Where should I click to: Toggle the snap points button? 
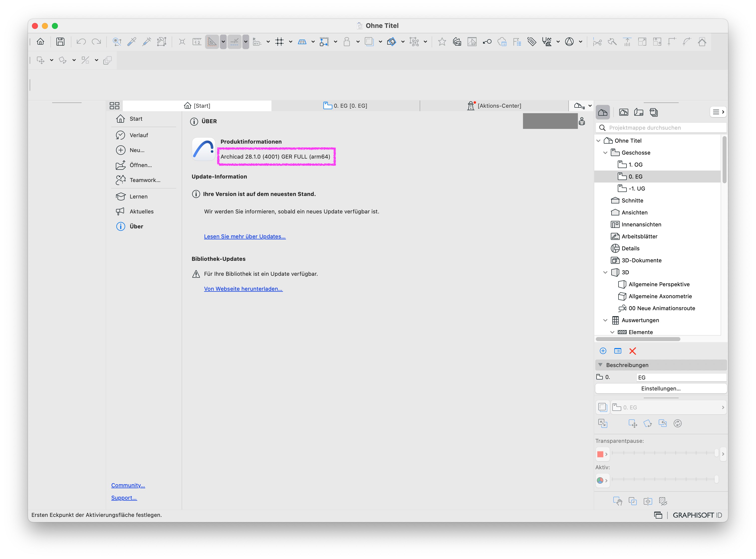click(234, 42)
